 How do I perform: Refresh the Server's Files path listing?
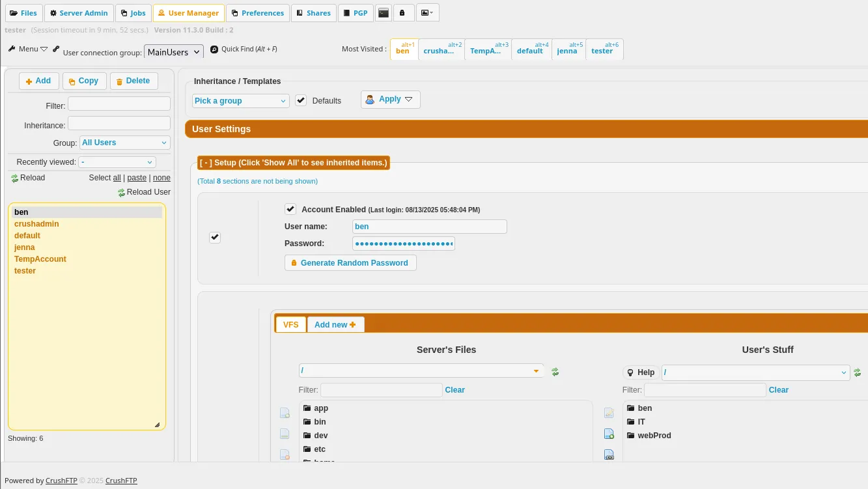[555, 372]
